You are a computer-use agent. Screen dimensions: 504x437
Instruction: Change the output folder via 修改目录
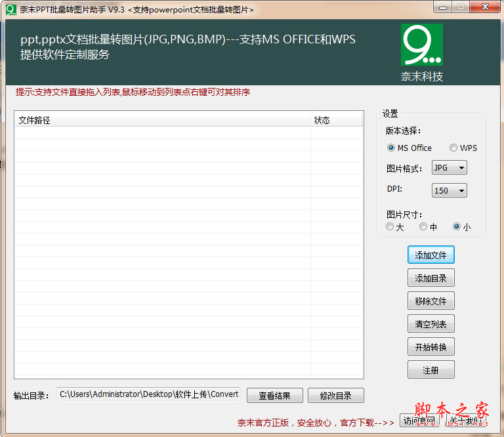click(x=335, y=396)
